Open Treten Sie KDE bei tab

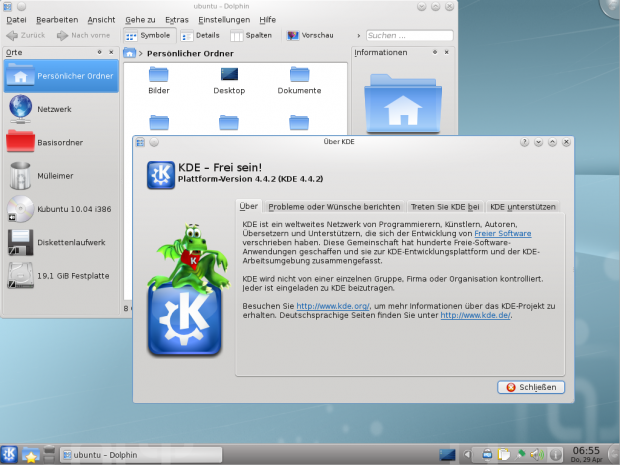[x=445, y=207]
